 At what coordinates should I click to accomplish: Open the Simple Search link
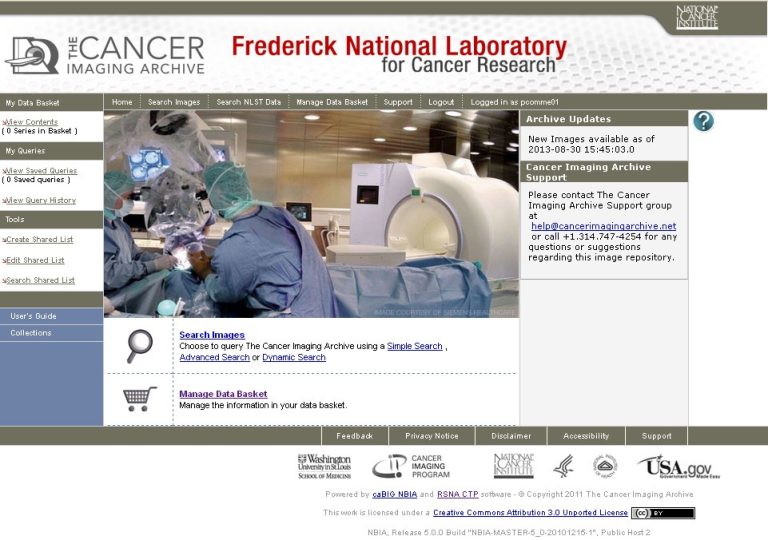tap(415, 346)
